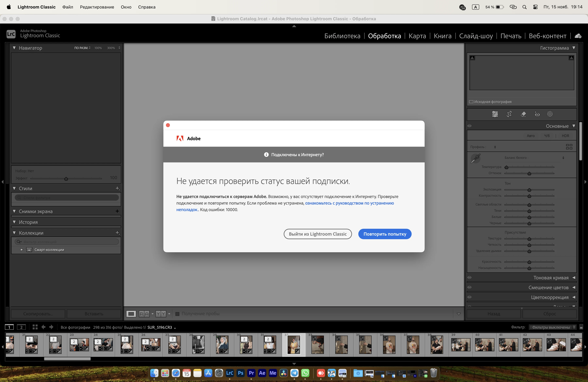The width and height of the screenshot is (588, 382).
Task: Select the Edit sliders tool icon
Action: (495, 114)
